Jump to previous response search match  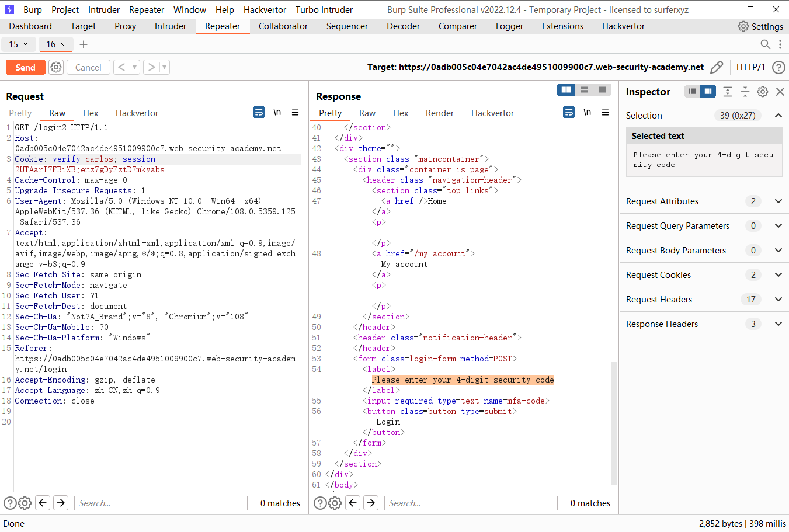(353, 503)
